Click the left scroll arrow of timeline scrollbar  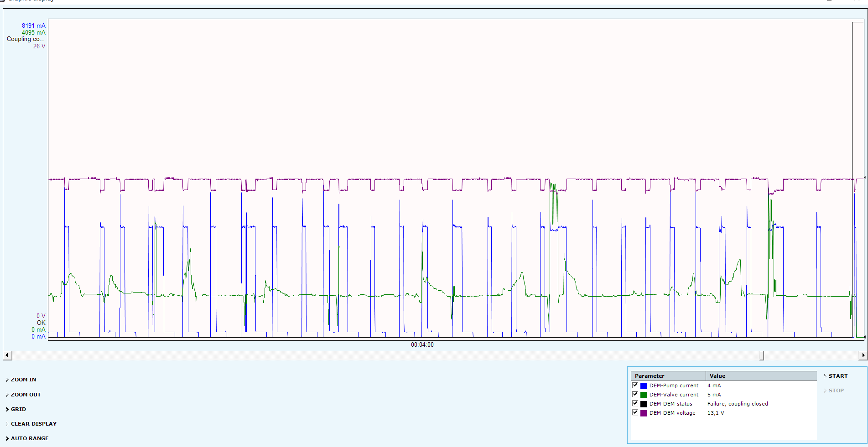7,355
